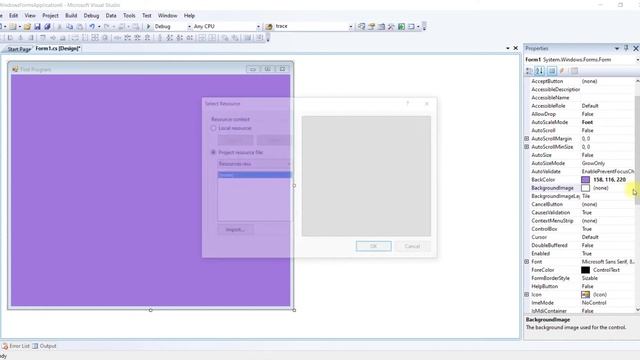Toggle auto-hide pin on Properties panel

626,48
